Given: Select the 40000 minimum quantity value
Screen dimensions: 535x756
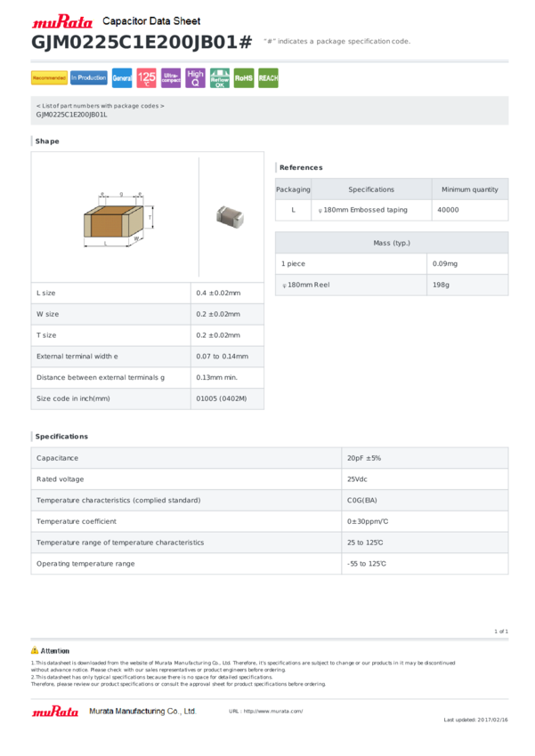Looking at the screenshot, I should (x=448, y=210).
